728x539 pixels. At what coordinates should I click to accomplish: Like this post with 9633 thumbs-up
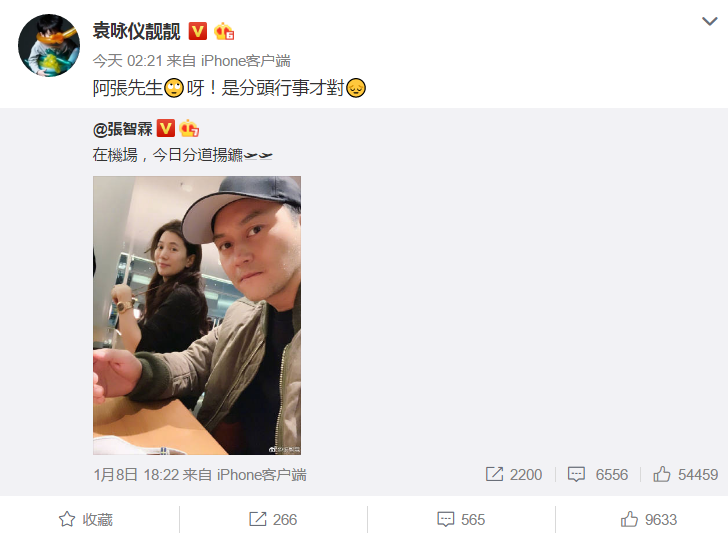click(649, 520)
